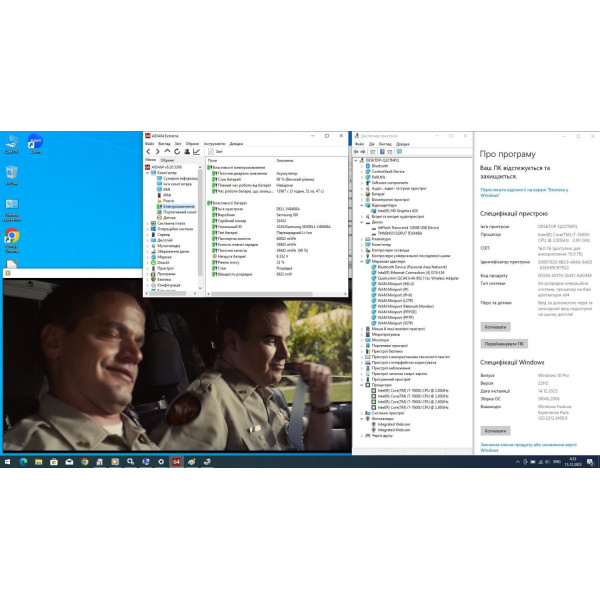Open the Google Chrome desktop shortcut
600x600 pixels.
pos(11,240)
